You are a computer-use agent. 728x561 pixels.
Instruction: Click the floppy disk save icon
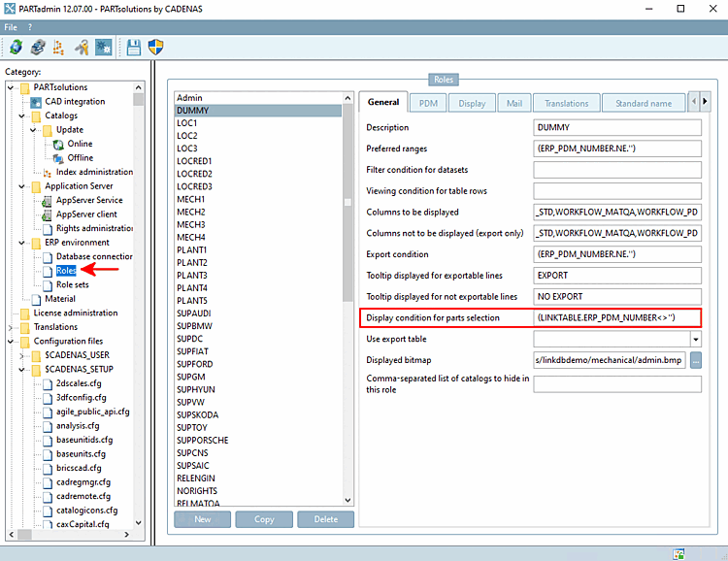tap(134, 47)
